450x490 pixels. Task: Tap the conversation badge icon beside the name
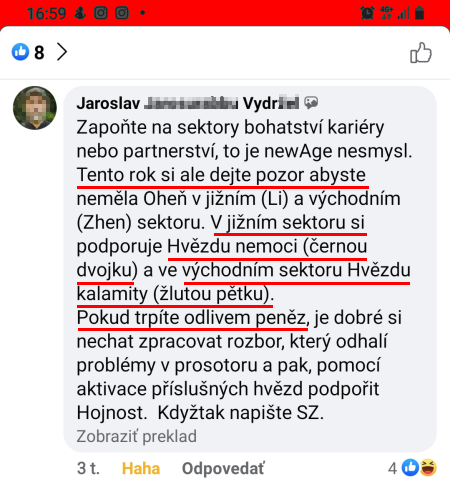(311, 103)
